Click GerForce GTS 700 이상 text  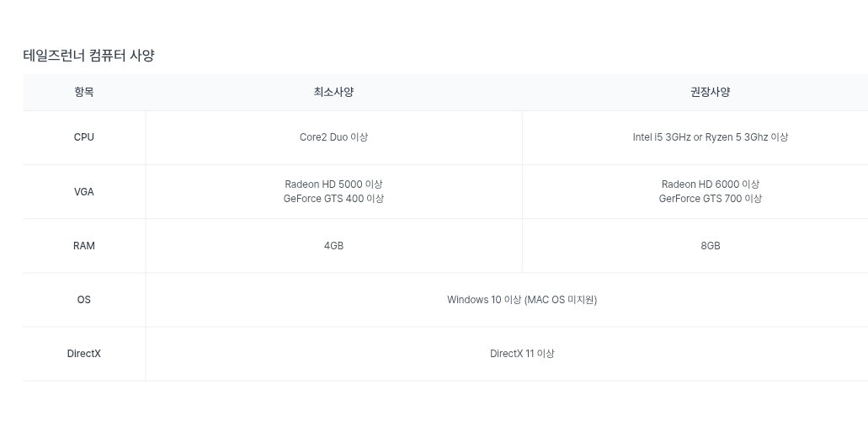711,198
